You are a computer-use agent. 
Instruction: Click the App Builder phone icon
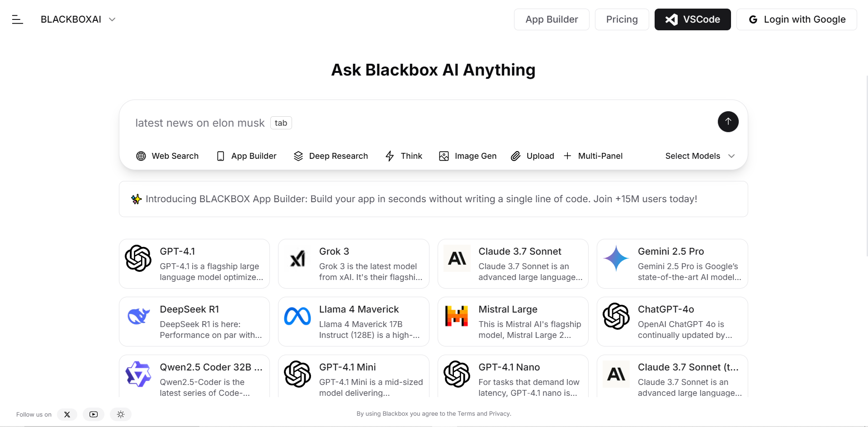(x=221, y=156)
